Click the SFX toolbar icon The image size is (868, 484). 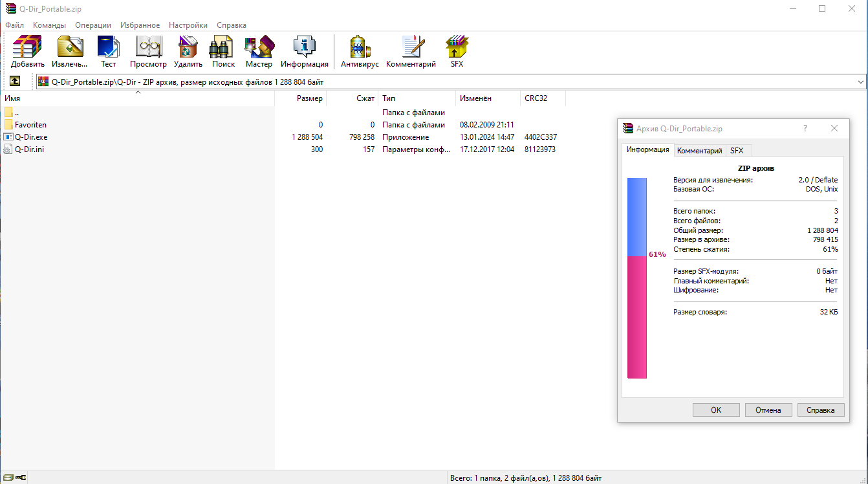457,47
